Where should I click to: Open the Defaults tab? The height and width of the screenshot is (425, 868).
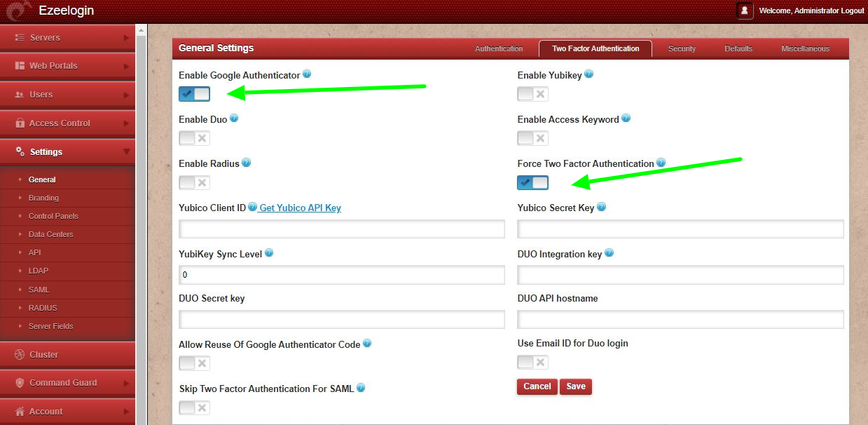738,48
